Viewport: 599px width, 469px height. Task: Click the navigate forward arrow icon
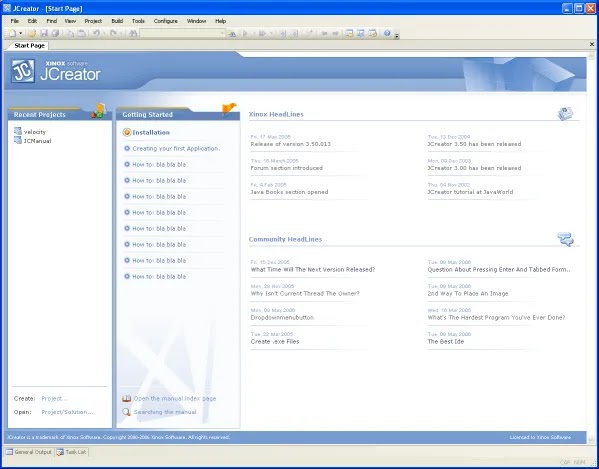coord(335,34)
